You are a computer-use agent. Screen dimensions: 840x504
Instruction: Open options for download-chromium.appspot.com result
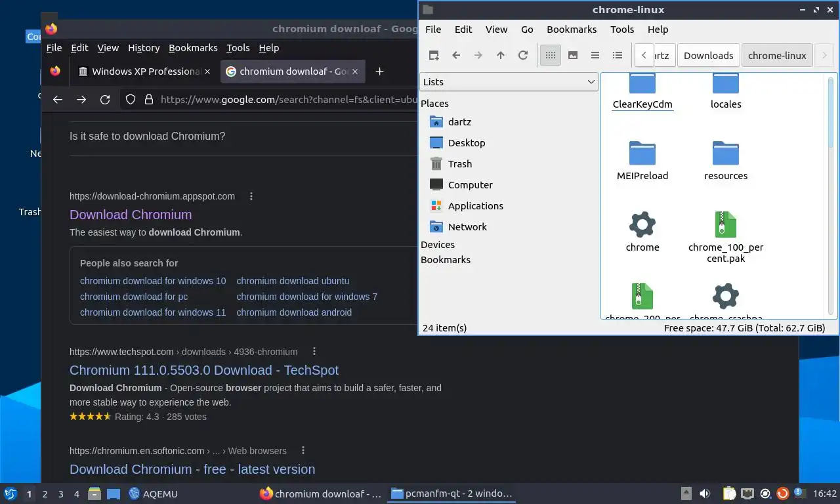(251, 196)
